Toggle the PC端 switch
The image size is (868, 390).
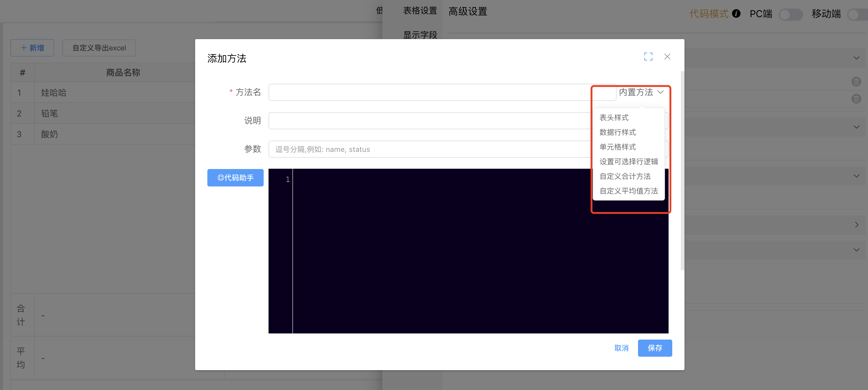coord(791,14)
